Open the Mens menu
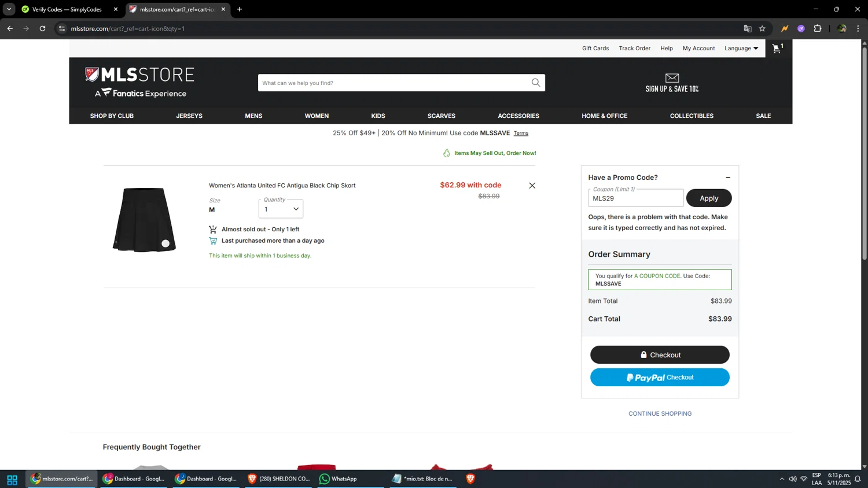The image size is (868, 488). tap(253, 116)
